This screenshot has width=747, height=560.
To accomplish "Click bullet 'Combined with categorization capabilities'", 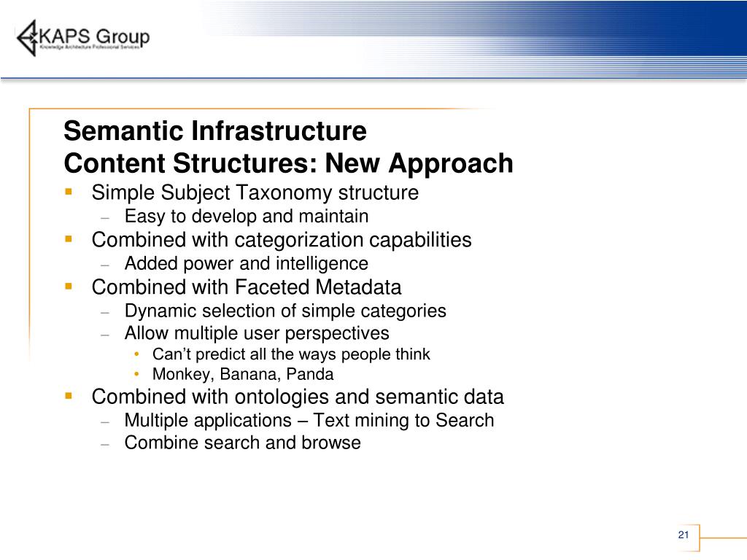I will point(282,240).
